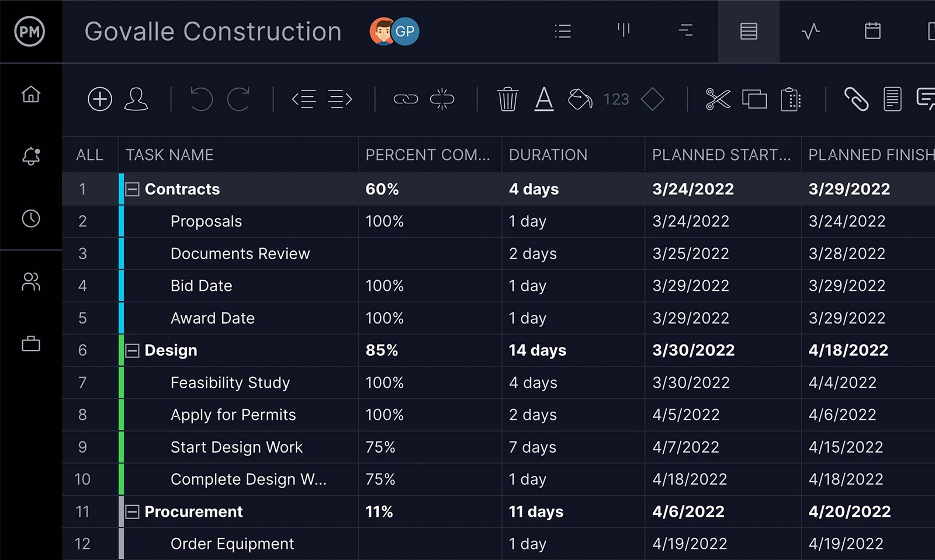Collapse the Design task group

133,350
